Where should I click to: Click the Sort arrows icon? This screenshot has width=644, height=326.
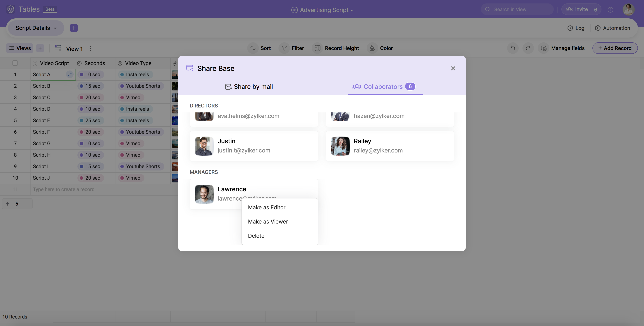[253, 48]
